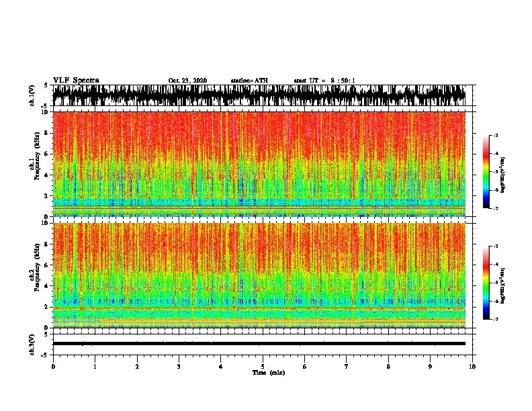The width and height of the screenshot is (532, 411).
Task: Click time axis tick label "9"
Action: point(430,366)
